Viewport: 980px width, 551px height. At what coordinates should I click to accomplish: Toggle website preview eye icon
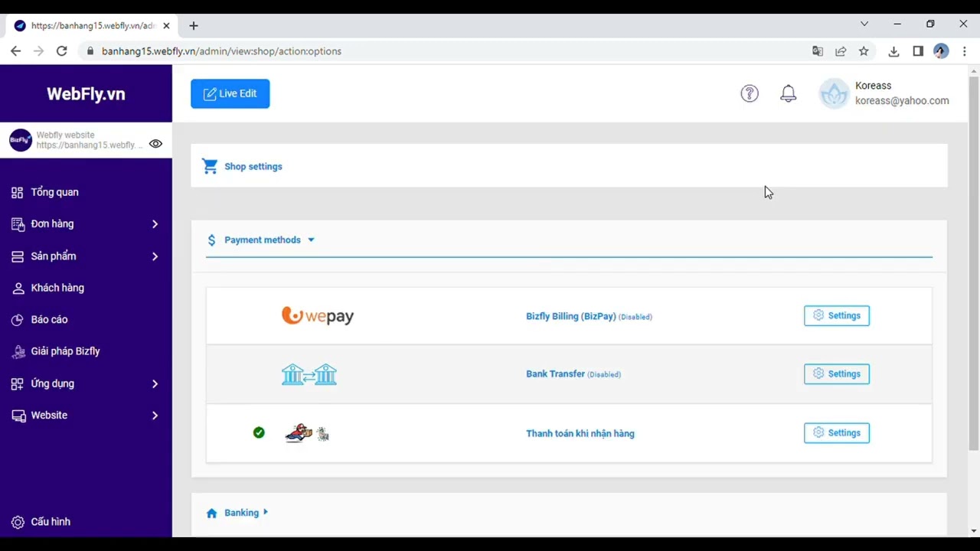tap(155, 144)
